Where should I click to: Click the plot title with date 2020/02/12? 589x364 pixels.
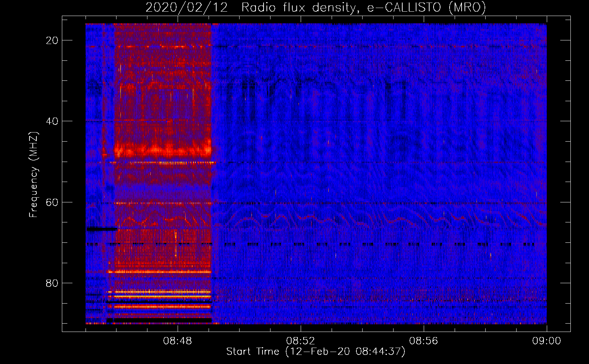316,8
